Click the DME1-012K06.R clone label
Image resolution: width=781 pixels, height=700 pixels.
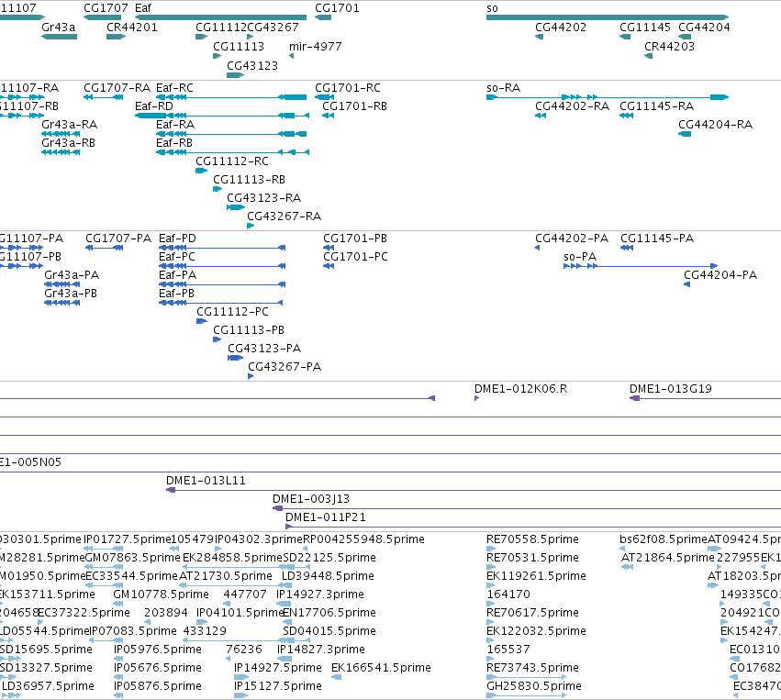[x=520, y=389]
